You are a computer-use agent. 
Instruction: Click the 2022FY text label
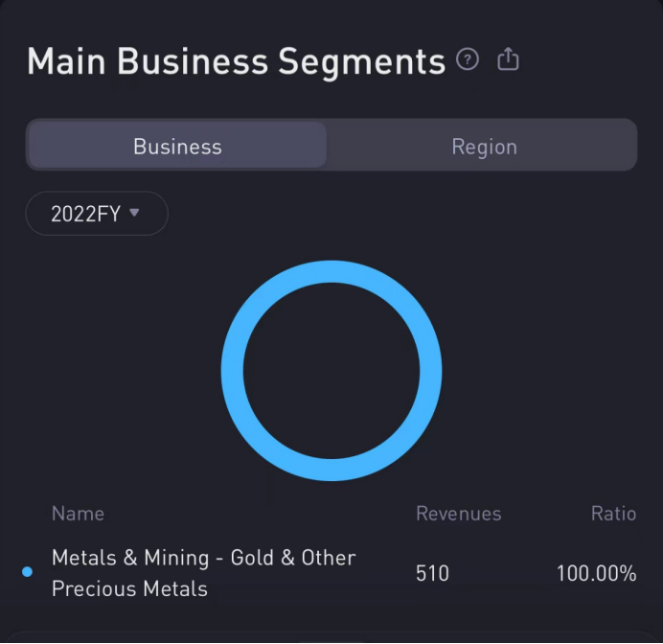click(85, 214)
